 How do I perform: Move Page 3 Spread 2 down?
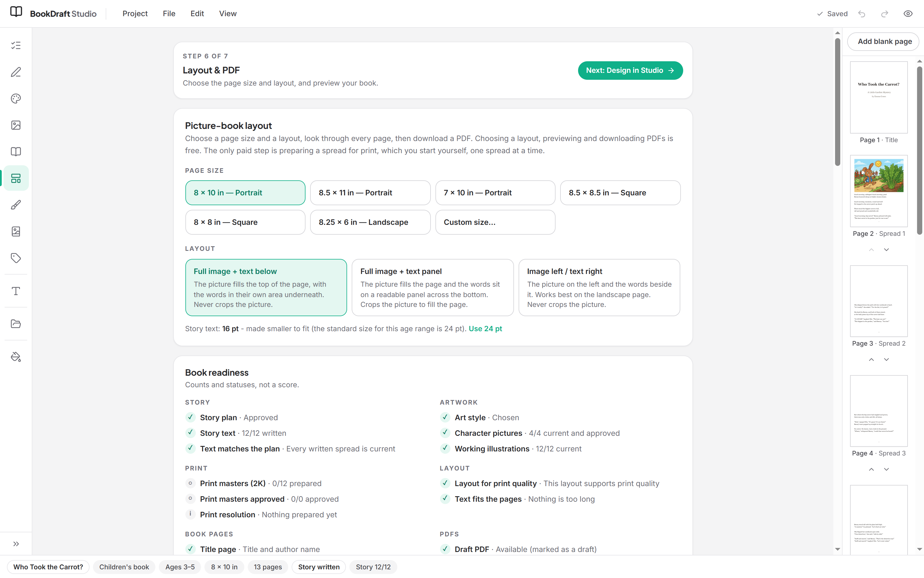pos(886,359)
